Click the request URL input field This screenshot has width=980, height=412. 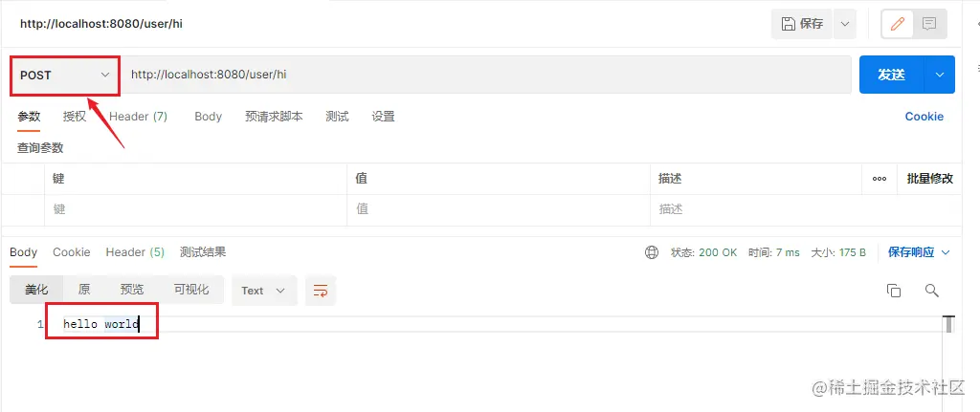click(x=485, y=75)
